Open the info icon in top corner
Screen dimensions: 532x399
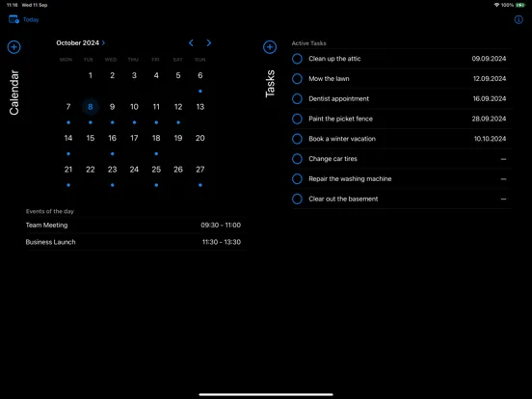point(519,19)
